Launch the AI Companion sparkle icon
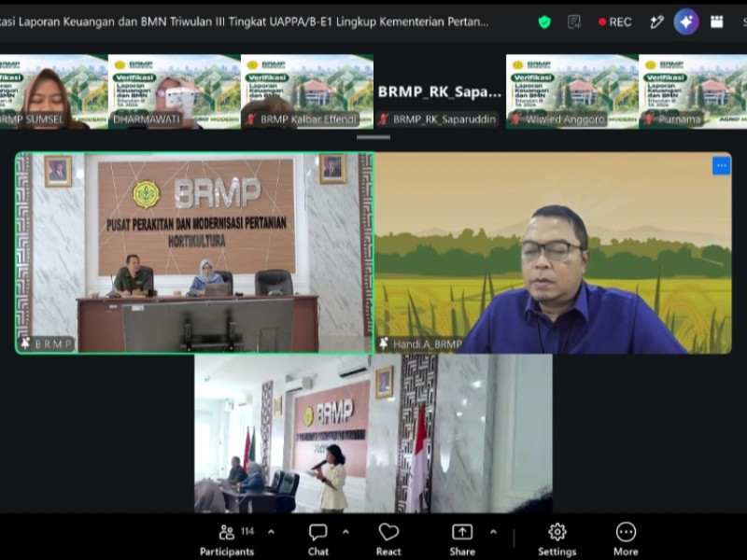The height and width of the screenshot is (560, 747). (686, 21)
